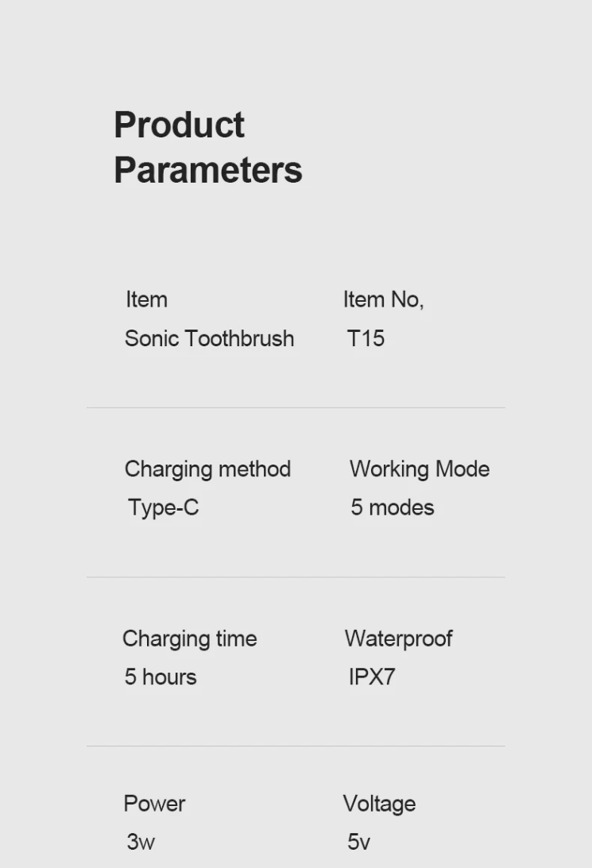Select the "Charging time" label
592x868 pixels.
pos(189,638)
